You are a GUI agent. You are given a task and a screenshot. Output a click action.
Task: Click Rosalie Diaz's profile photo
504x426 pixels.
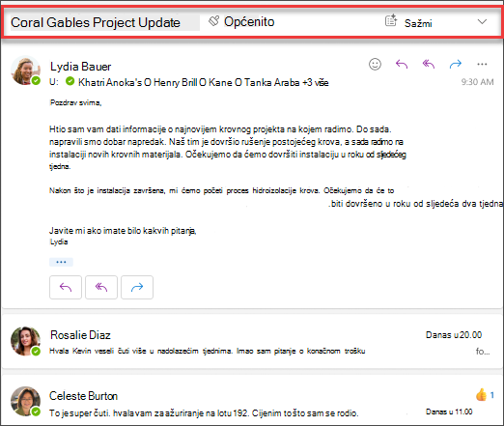[25, 341]
